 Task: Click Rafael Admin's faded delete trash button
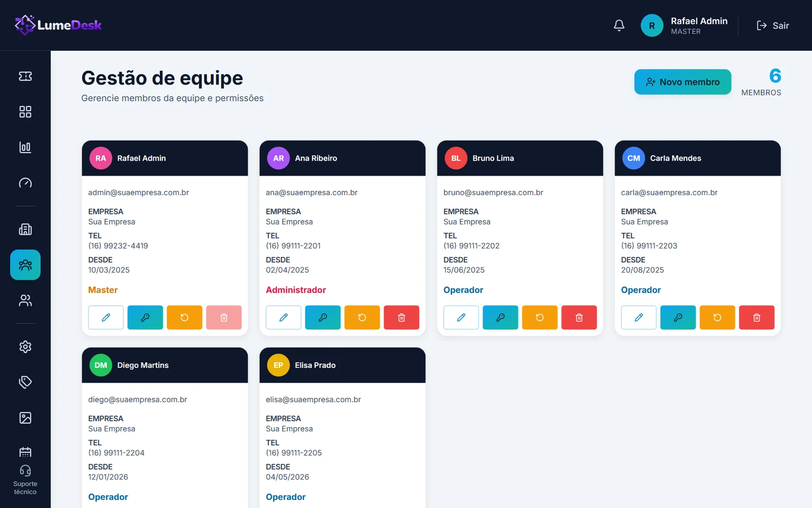click(x=224, y=317)
